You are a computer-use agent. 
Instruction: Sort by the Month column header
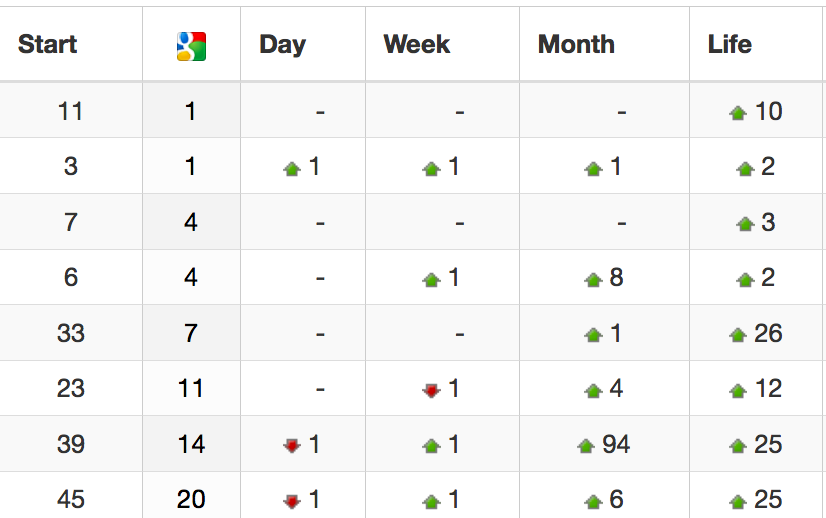click(576, 44)
